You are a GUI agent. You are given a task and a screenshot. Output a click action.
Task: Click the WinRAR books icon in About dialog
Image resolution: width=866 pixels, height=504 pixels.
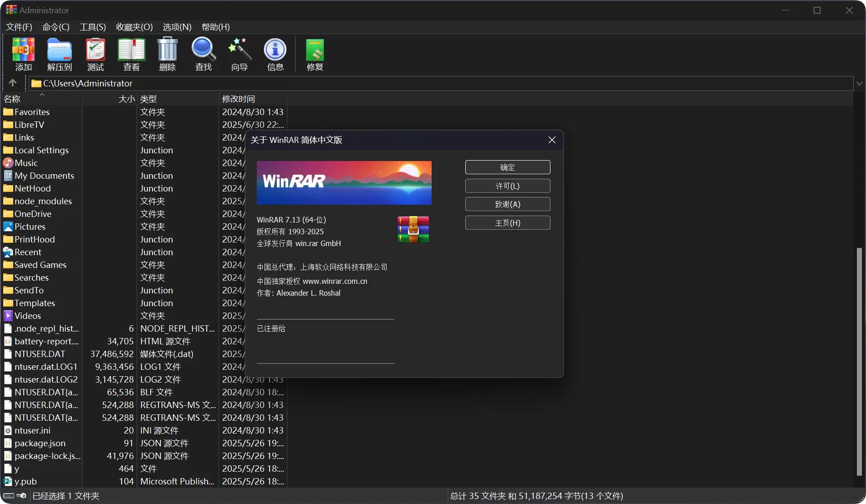coord(413,229)
